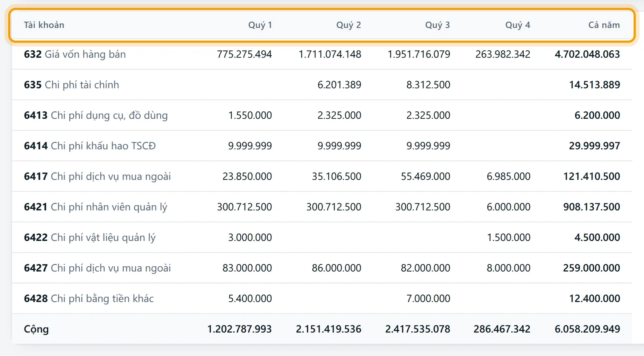The width and height of the screenshot is (644, 356).
Task: Click the value 55.469.000
Action: click(425, 177)
